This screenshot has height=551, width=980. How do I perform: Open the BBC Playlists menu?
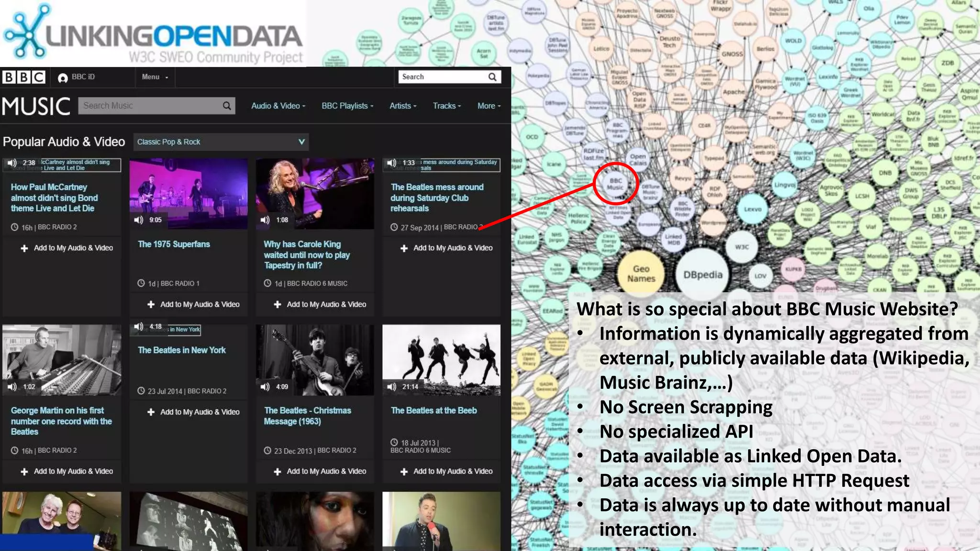347,106
